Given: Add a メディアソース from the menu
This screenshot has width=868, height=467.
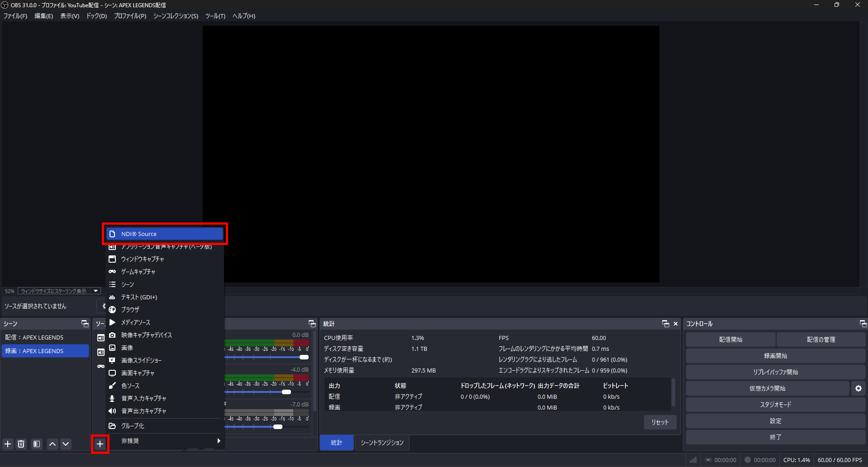Looking at the screenshot, I should (165, 322).
